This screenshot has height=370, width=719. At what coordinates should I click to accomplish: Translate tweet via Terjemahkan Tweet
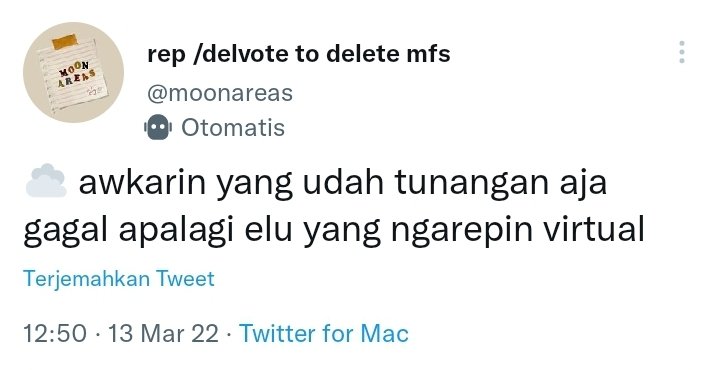(x=119, y=279)
